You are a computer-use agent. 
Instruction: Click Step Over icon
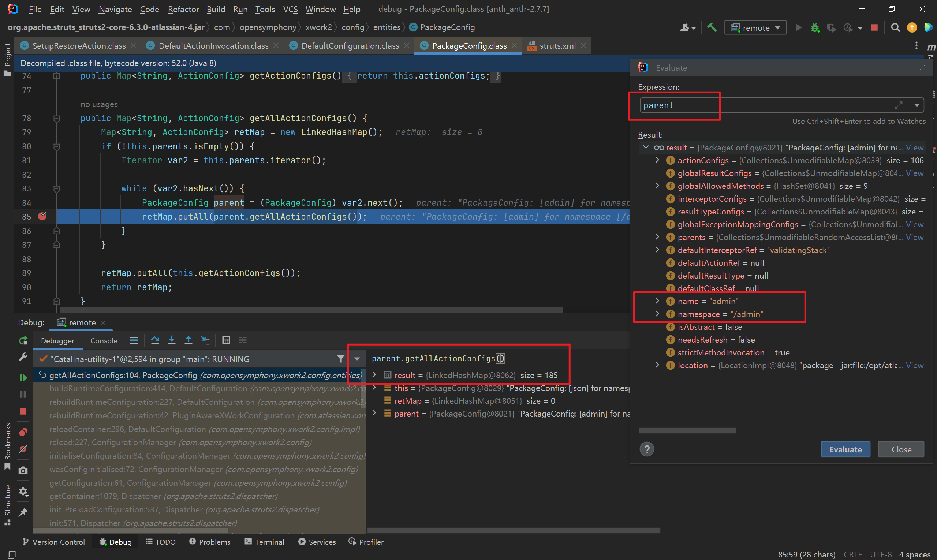pyautogui.click(x=155, y=340)
